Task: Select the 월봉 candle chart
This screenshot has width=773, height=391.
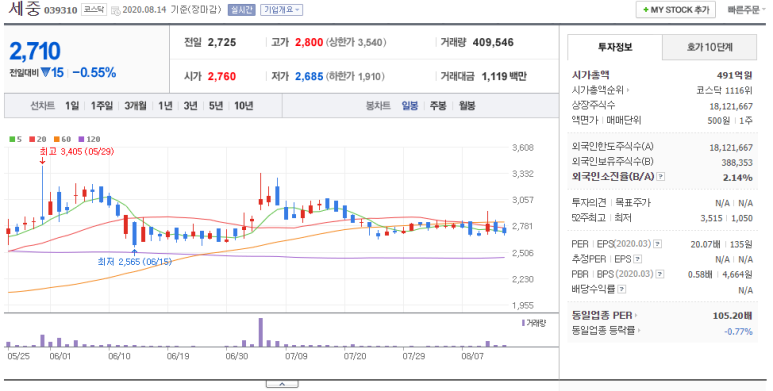Action: pos(467,106)
